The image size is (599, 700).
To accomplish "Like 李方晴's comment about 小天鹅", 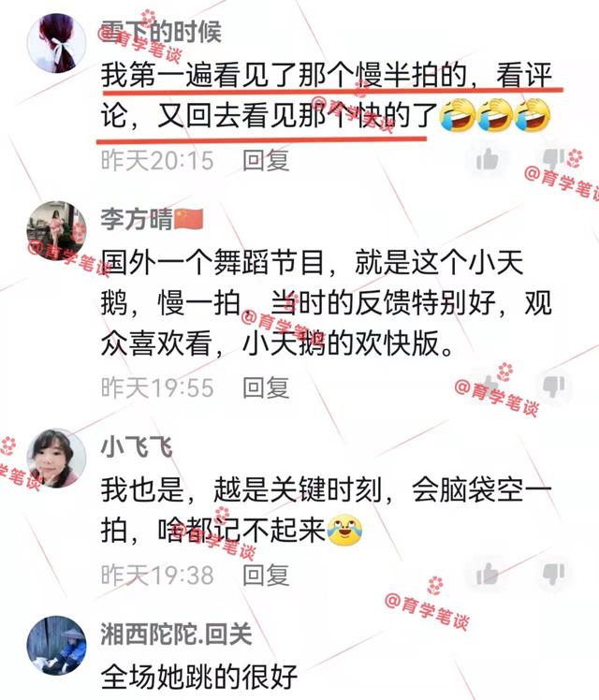I will [487, 386].
